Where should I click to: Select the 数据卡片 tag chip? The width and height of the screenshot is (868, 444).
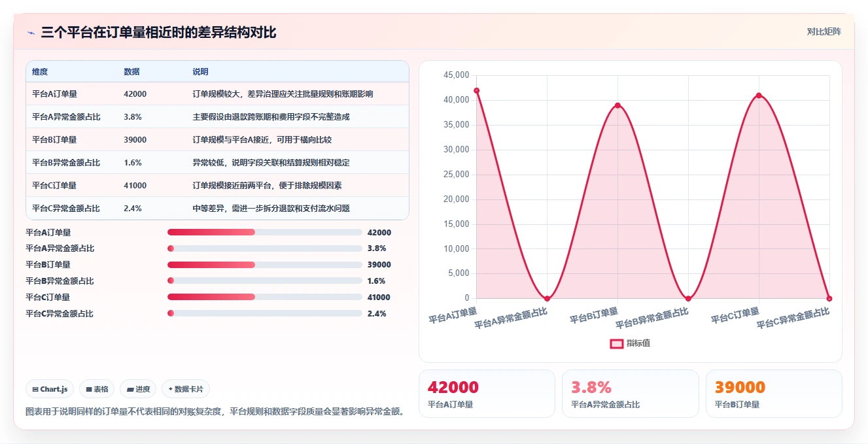pos(186,389)
